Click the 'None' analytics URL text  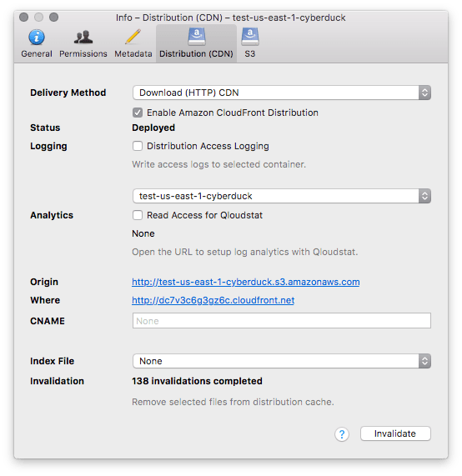coord(143,233)
